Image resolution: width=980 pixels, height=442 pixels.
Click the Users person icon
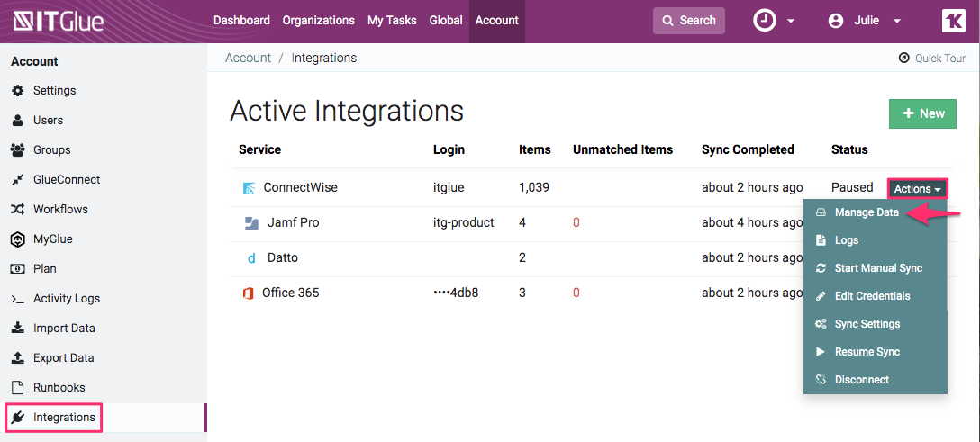click(x=18, y=121)
